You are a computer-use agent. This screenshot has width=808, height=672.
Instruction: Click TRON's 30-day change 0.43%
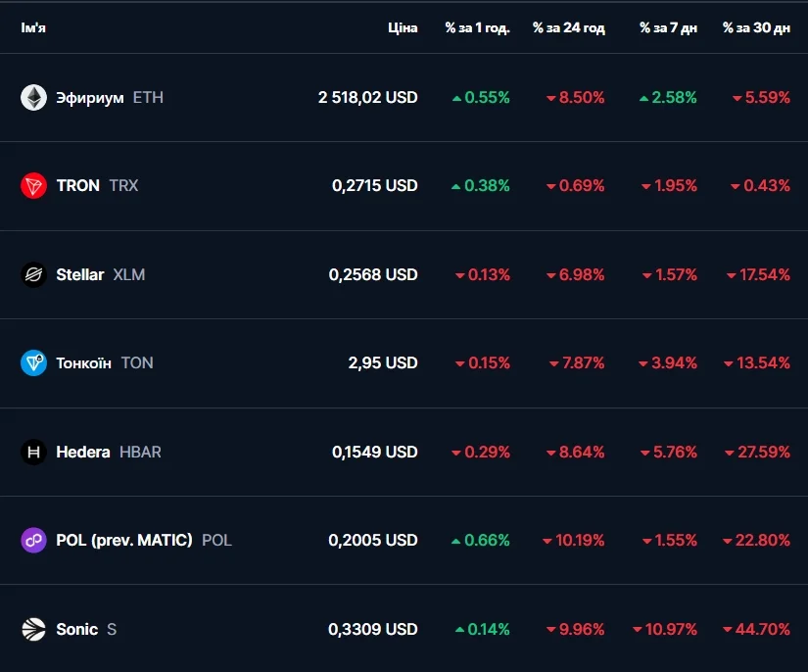point(761,185)
